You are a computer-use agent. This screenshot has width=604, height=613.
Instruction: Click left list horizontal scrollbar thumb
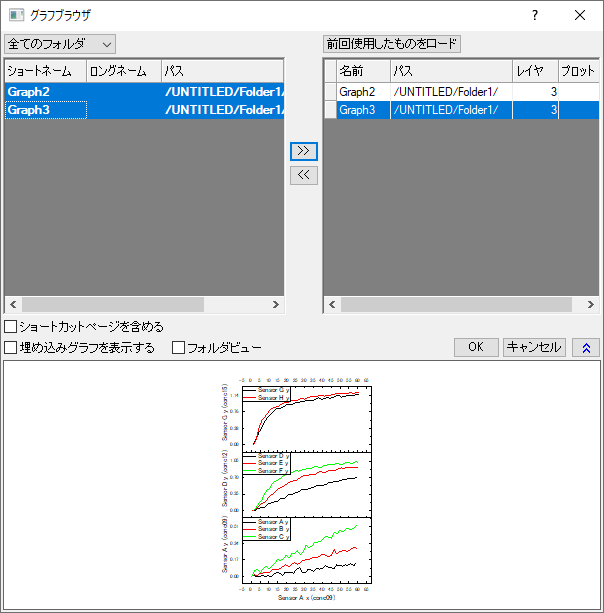click(113, 305)
